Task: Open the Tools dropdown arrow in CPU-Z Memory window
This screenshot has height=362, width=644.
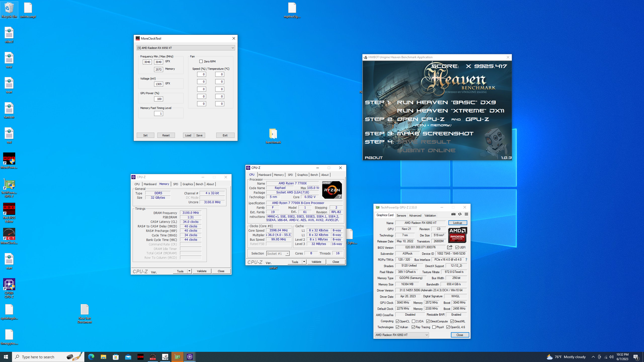Action: [190, 271]
